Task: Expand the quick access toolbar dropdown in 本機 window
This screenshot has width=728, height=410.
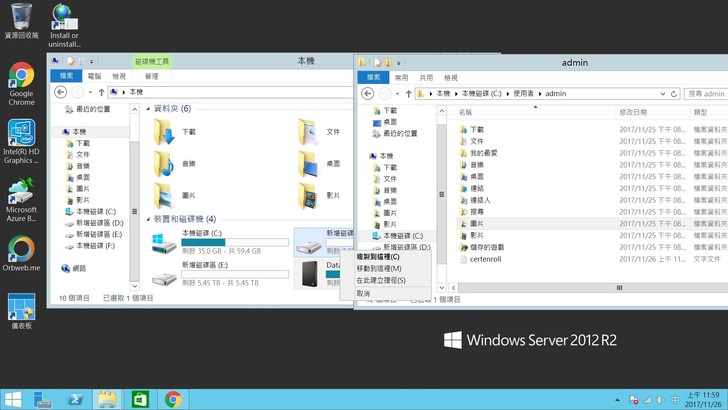Action: coord(91,61)
